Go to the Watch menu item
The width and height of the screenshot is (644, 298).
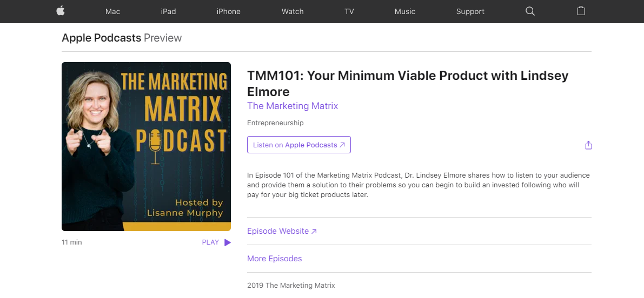293,11
